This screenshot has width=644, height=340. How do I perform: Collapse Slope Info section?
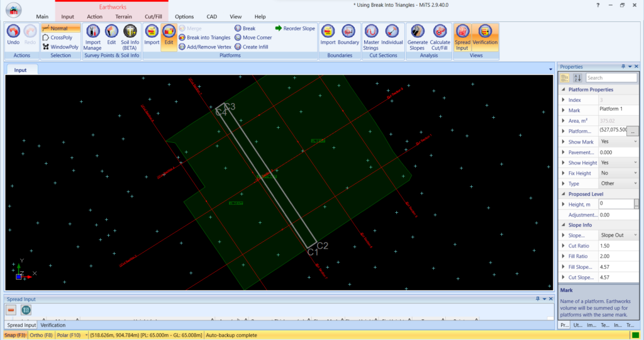tap(563, 225)
